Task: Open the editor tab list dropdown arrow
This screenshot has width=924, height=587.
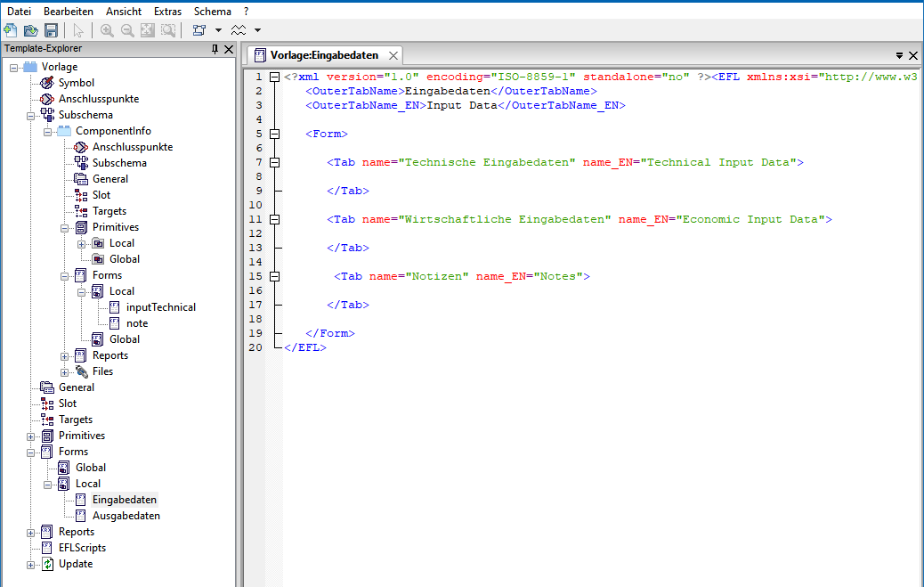Action: 899,55
